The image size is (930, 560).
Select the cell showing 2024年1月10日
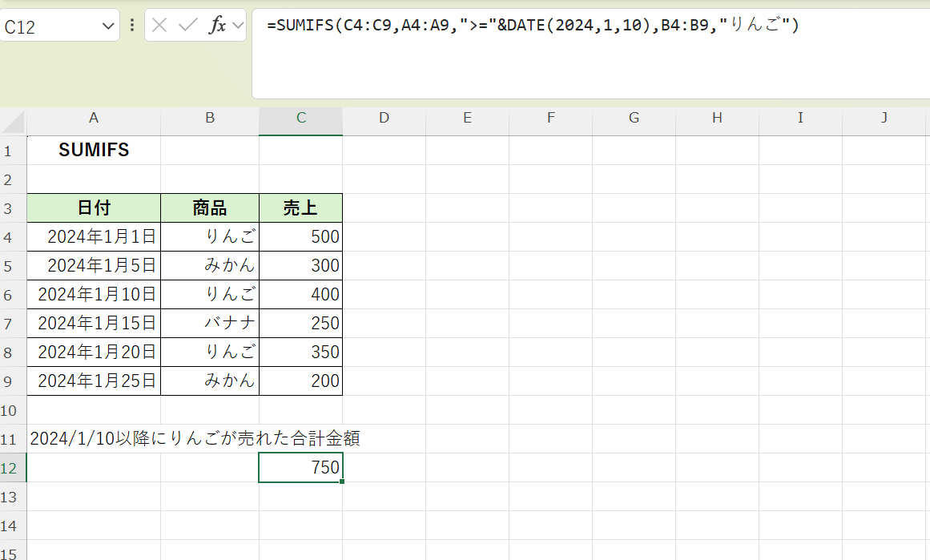pyautogui.click(x=94, y=294)
